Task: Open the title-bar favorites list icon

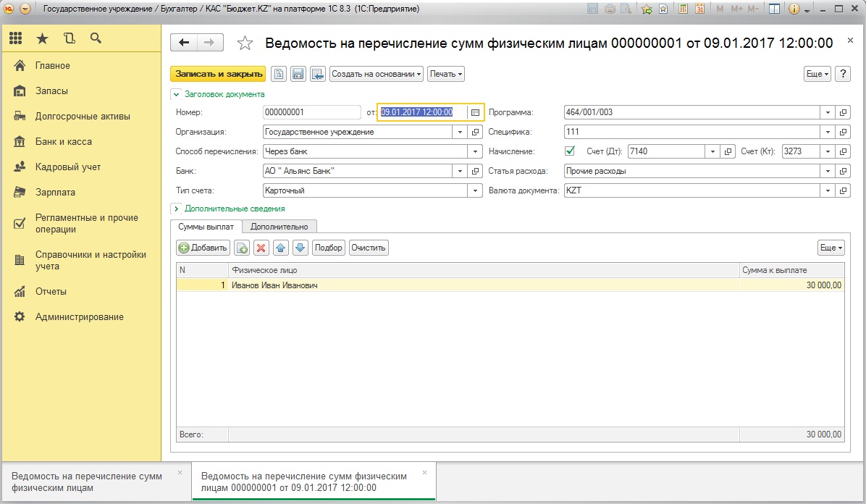Action: click(x=663, y=9)
